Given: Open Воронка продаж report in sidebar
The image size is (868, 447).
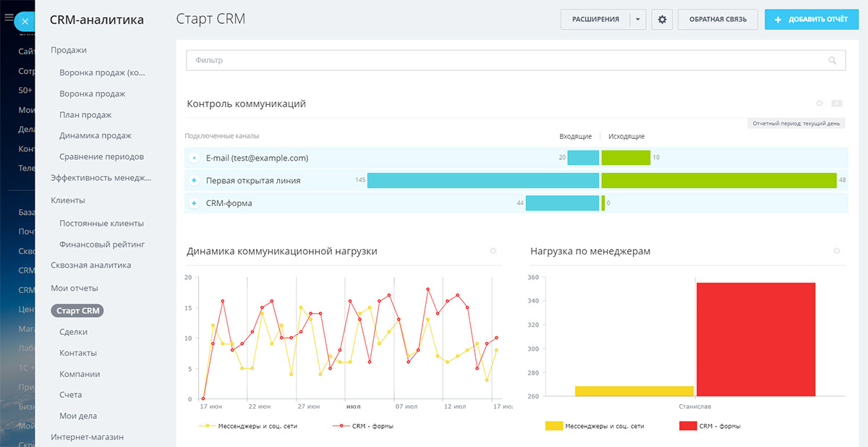Looking at the screenshot, I should 93,94.
